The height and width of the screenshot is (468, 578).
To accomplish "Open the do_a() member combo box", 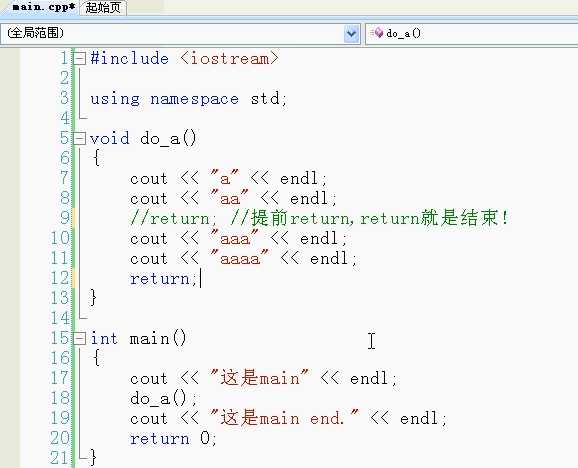I will pos(471,34).
